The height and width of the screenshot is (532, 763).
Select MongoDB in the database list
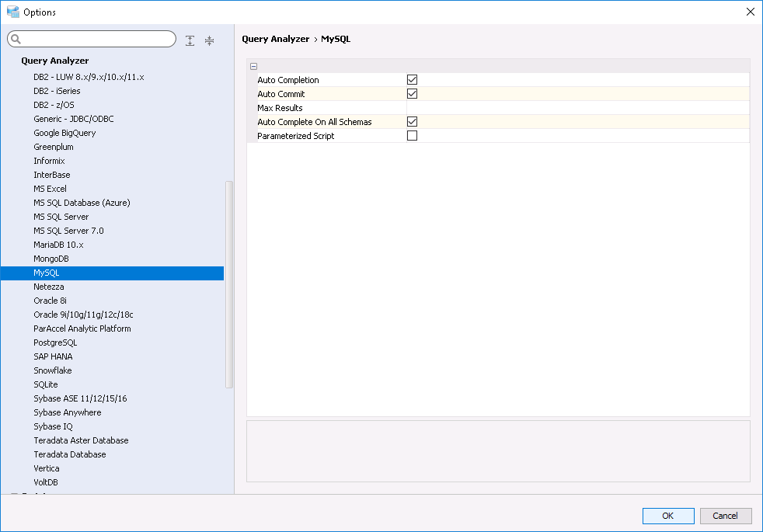pos(51,259)
